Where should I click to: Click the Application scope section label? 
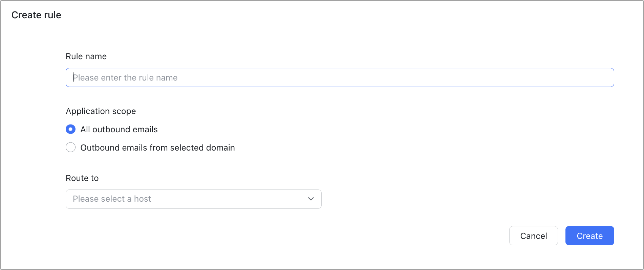(101, 111)
